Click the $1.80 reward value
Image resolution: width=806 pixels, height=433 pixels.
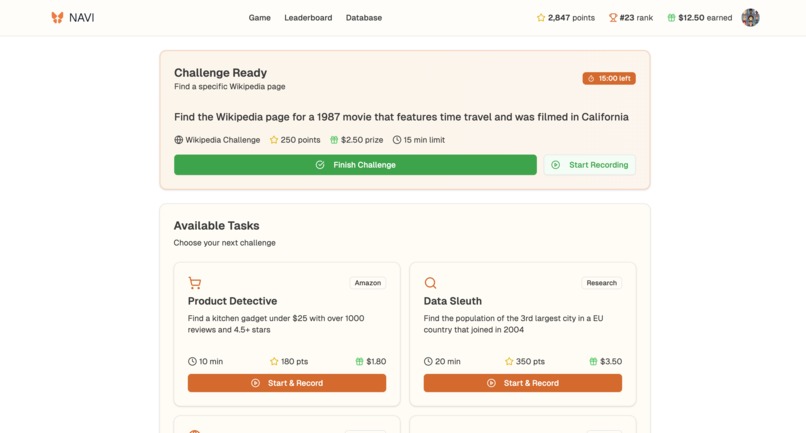pos(376,362)
